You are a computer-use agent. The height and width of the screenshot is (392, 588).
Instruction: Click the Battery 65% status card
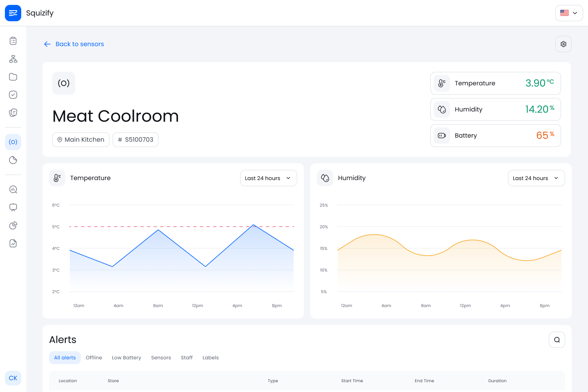tap(495, 136)
